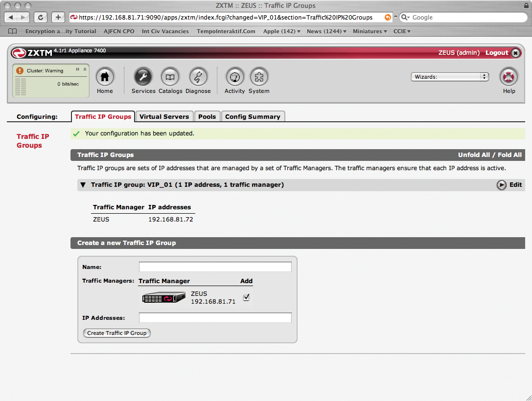
Task: Click the 0 bits/sec readout
Action: click(x=68, y=84)
